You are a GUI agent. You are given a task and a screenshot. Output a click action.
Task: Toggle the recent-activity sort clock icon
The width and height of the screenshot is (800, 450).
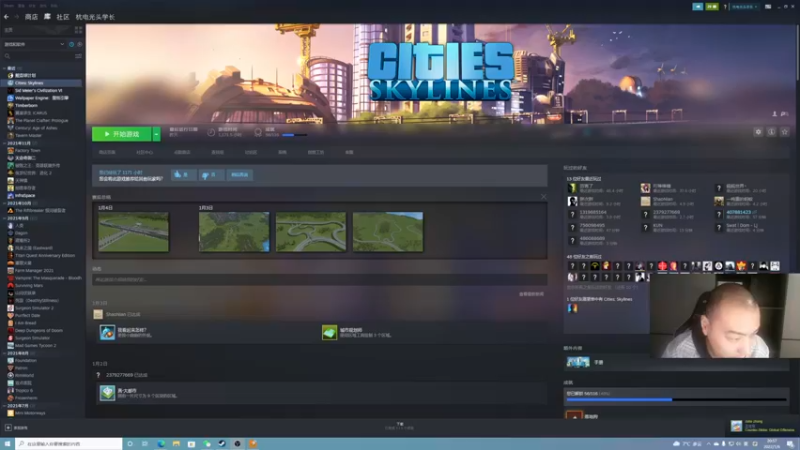tap(71, 44)
